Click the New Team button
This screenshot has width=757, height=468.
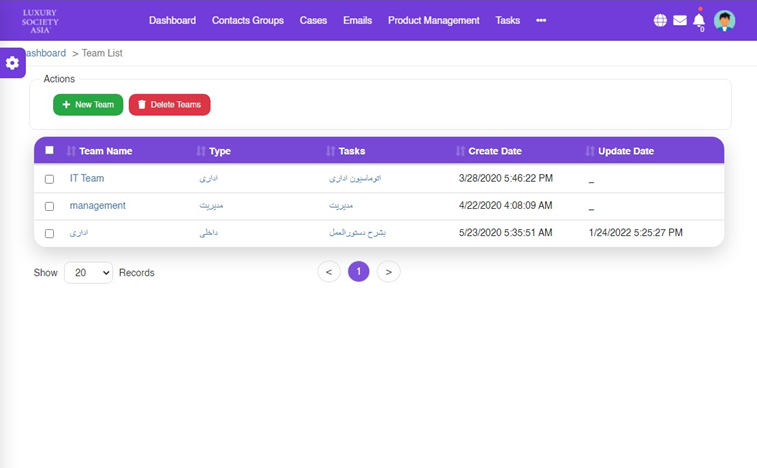(x=88, y=105)
